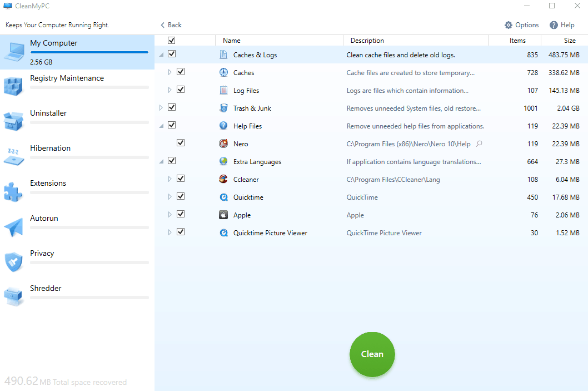Switch to the My Computer section
The width and height of the screenshot is (588, 391).
pyautogui.click(x=53, y=43)
